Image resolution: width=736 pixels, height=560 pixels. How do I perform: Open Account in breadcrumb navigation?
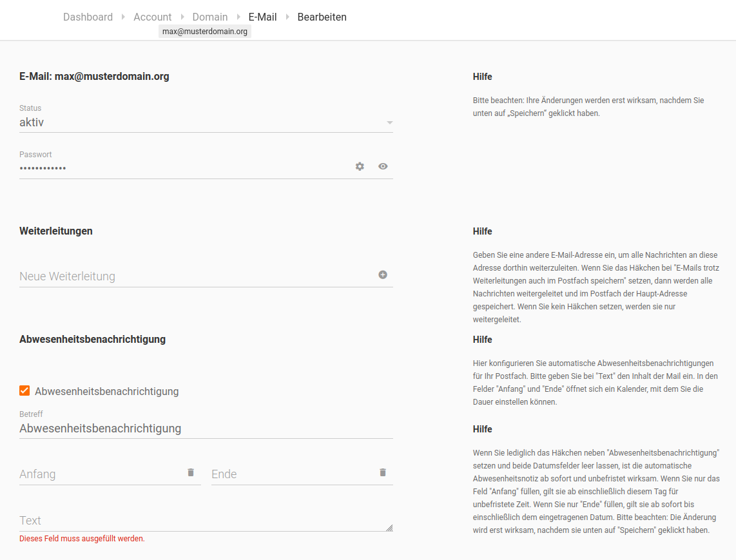[153, 17]
